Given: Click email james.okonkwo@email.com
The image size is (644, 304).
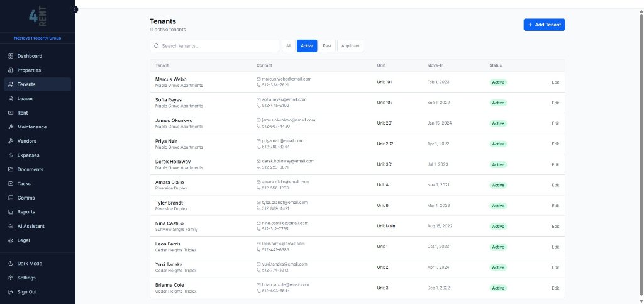Looking at the screenshot, I should pos(288,120).
